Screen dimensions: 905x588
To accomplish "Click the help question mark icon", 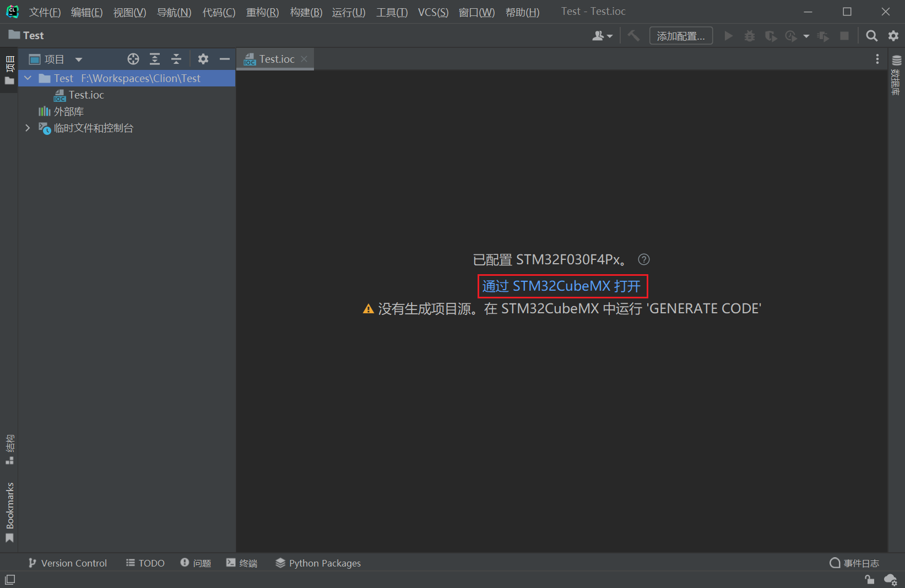I will [643, 259].
